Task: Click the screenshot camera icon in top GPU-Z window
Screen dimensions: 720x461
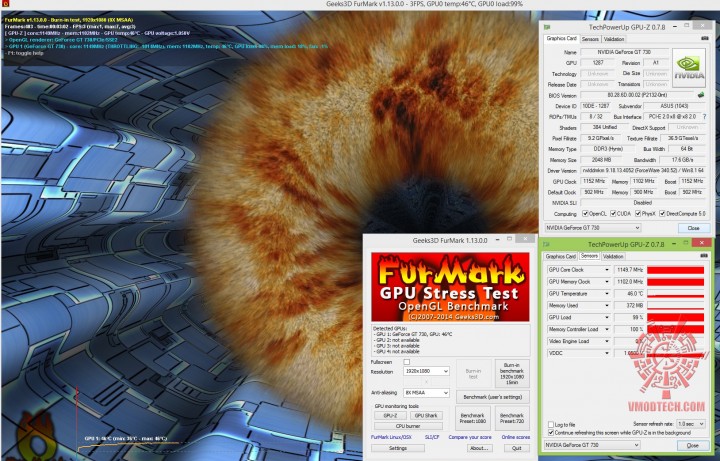Action: click(704, 39)
